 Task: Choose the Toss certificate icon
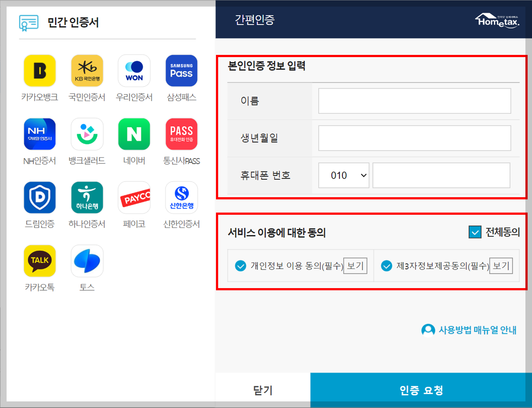[x=87, y=261]
